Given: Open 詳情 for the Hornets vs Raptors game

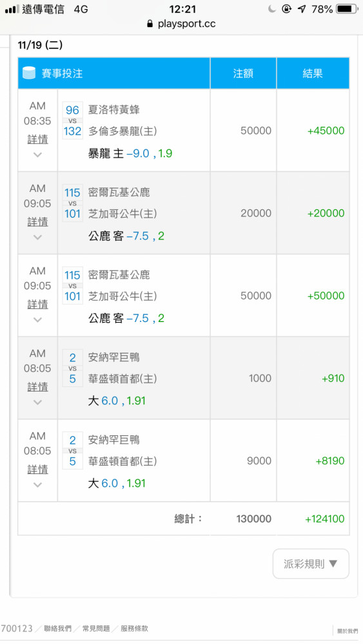Looking at the screenshot, I should tap(37, 139).
